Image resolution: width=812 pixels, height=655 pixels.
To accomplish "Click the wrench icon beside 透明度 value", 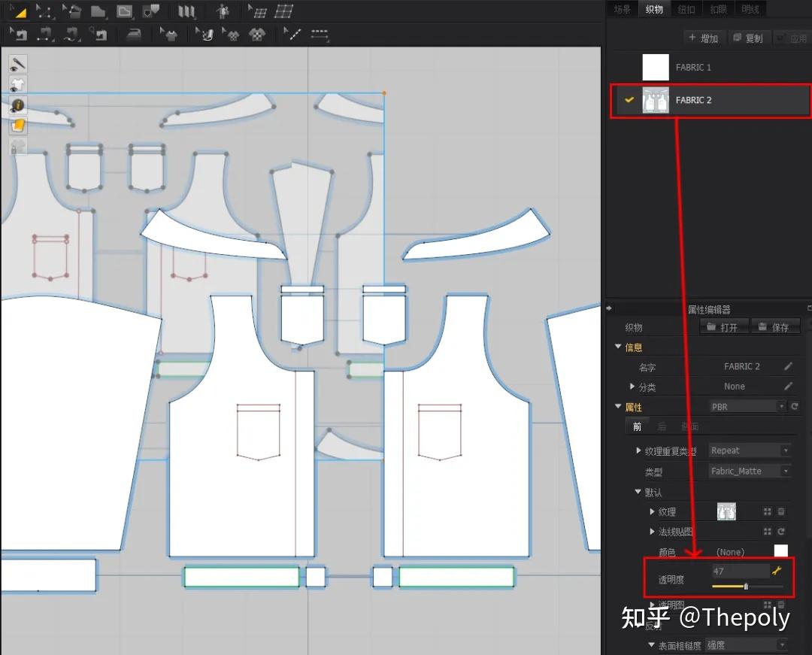I will [x=777, y=571].
